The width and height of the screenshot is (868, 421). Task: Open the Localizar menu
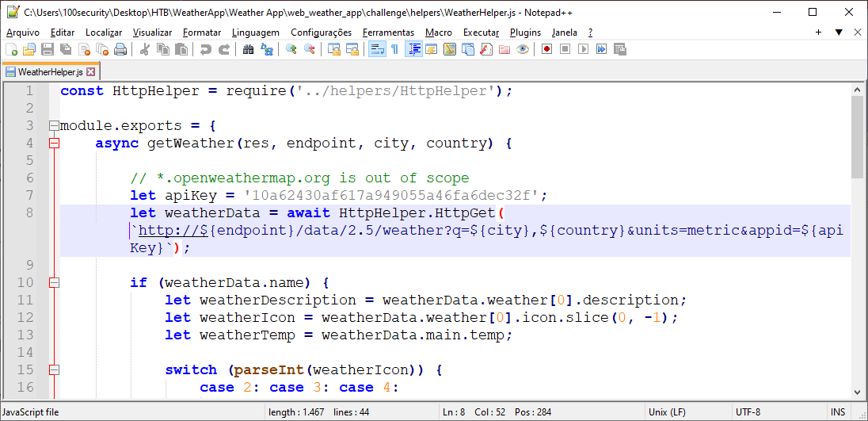pos(104,33)
